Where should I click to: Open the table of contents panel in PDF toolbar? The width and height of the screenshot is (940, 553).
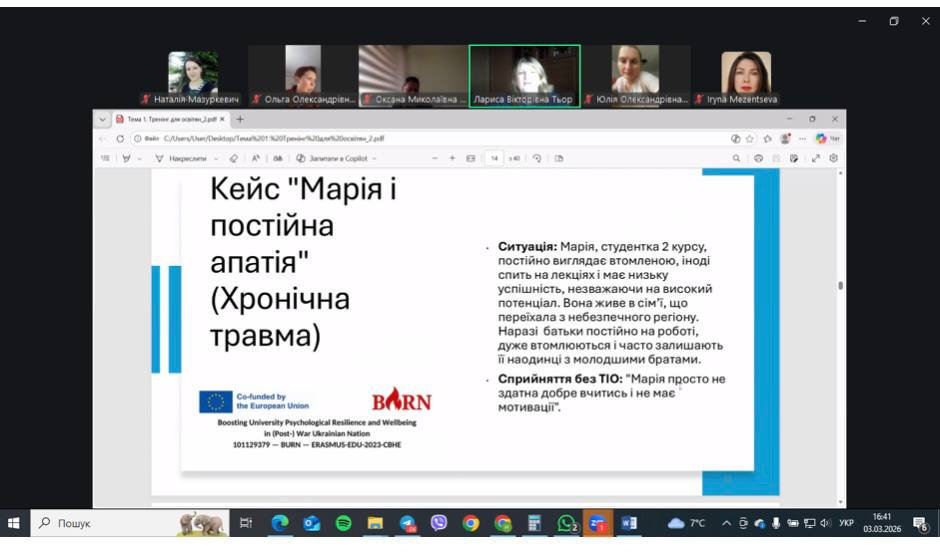(106, 158)
